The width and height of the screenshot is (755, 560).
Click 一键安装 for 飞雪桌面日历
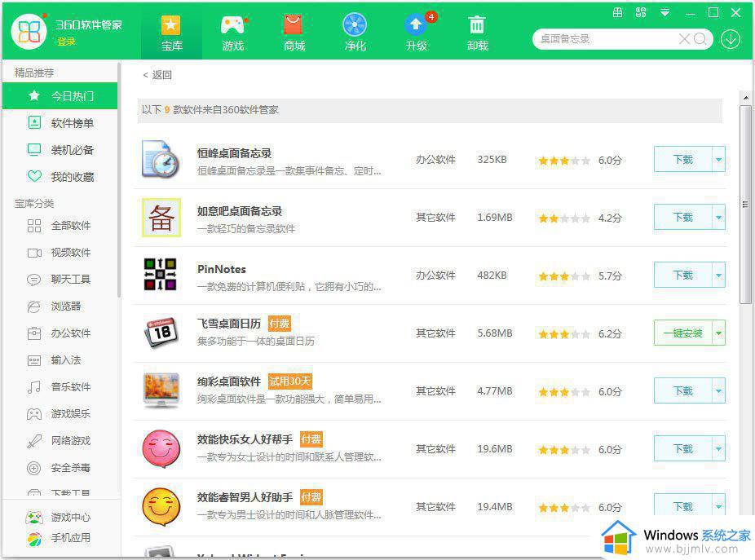pos(682,333)
